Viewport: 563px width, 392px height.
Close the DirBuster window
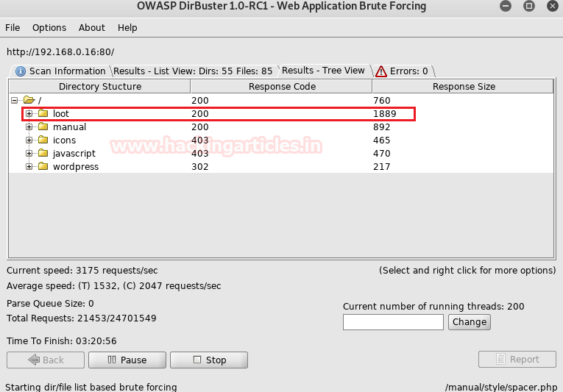click(553, 6)
